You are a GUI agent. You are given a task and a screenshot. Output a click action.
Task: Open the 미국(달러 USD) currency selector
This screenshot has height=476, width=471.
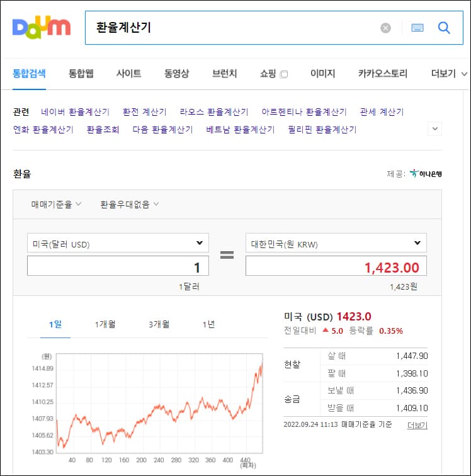click(x=118, y=243)
